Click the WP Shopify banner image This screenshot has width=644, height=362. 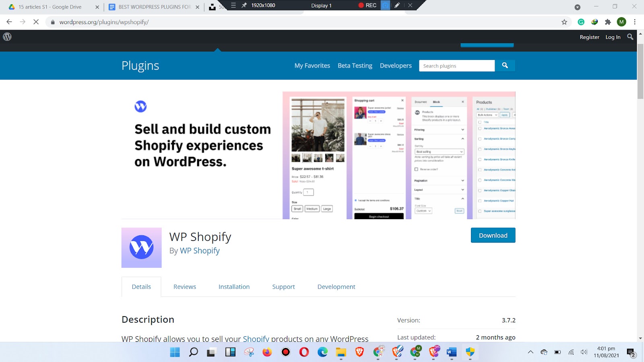[318, 155]
